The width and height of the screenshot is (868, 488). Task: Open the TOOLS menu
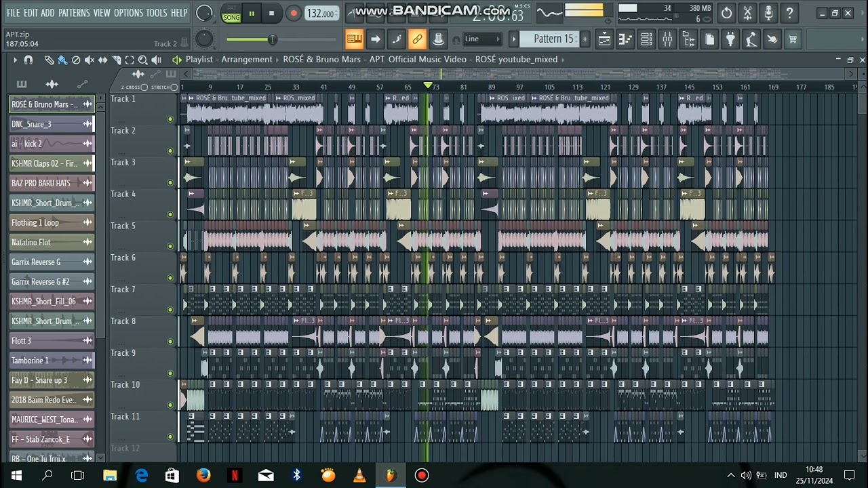[x=157, y=13]
